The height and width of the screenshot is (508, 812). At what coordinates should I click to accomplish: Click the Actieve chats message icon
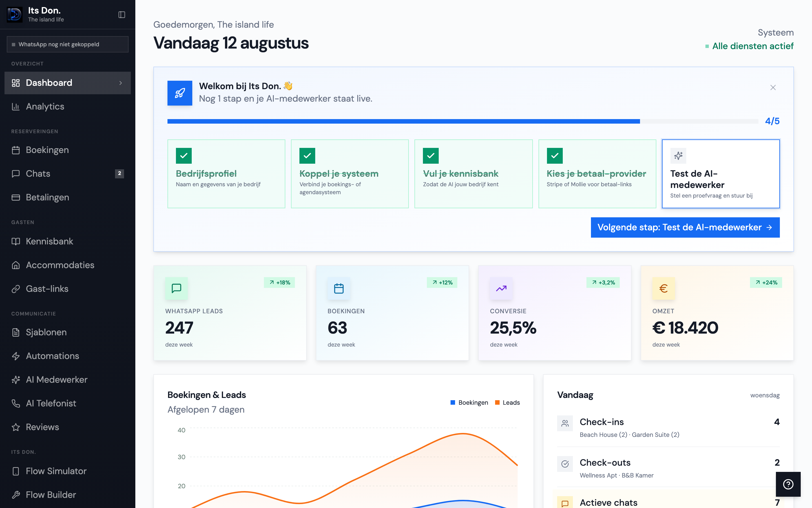tap(565, 503)
